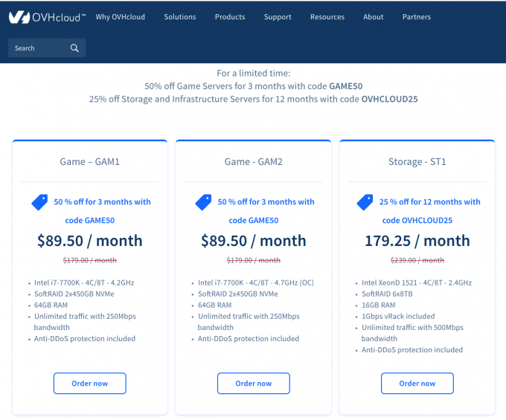Click the struck-through $239.00 / month price
The width and height of the screenshot is (506, 420).
point(417,260)
